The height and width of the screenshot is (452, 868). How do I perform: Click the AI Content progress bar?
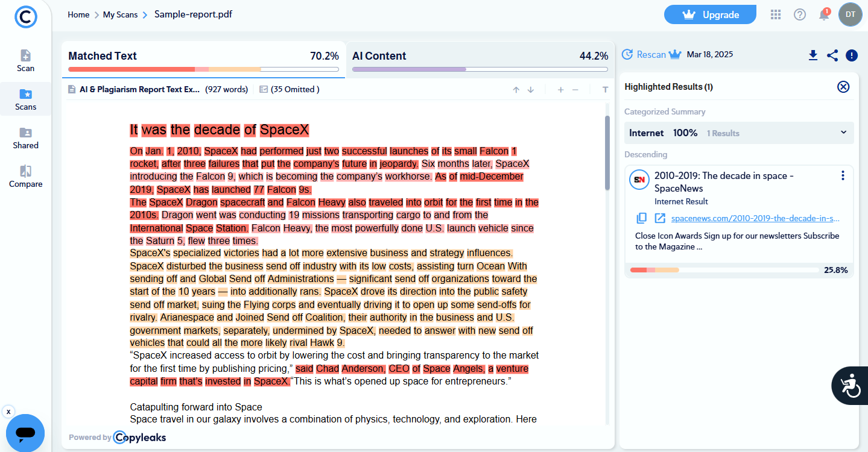coord(480,69)
